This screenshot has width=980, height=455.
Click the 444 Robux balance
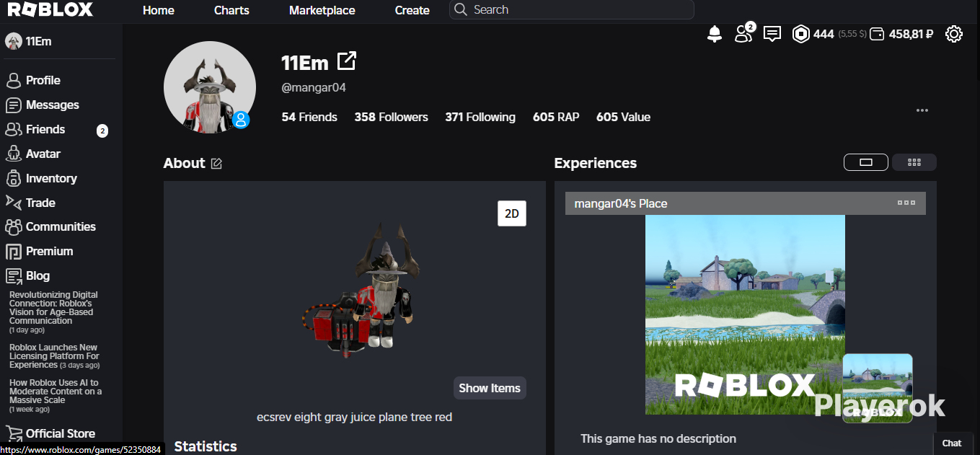[x=824, y=34]
